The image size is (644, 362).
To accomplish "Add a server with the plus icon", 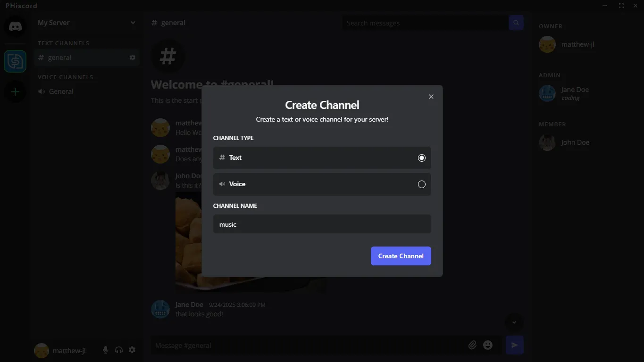I will click(15, 92).
